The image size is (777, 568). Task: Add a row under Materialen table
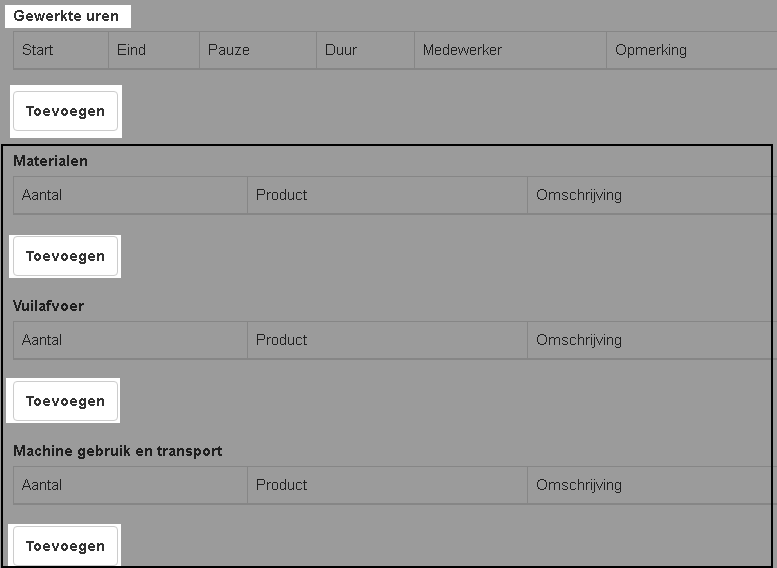pos(65,256)
